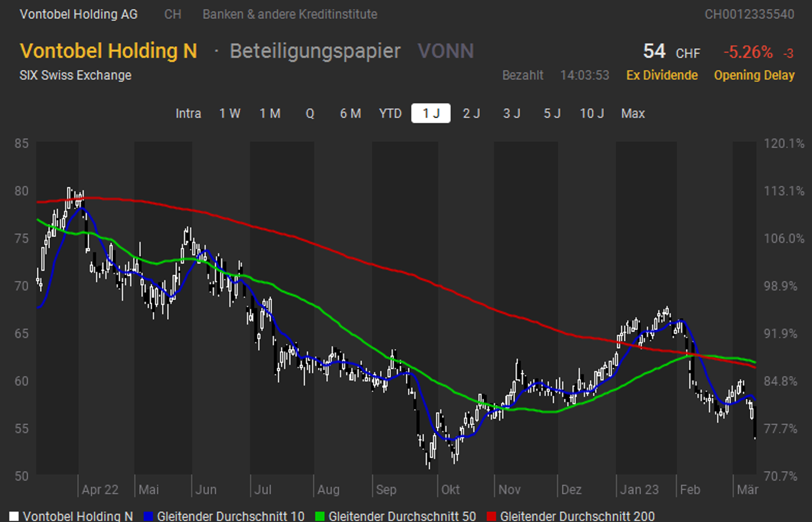Viewport: 812px width, 522px height.
Task: Open the Vontobel Holding N title link
Action: (108, 51)
